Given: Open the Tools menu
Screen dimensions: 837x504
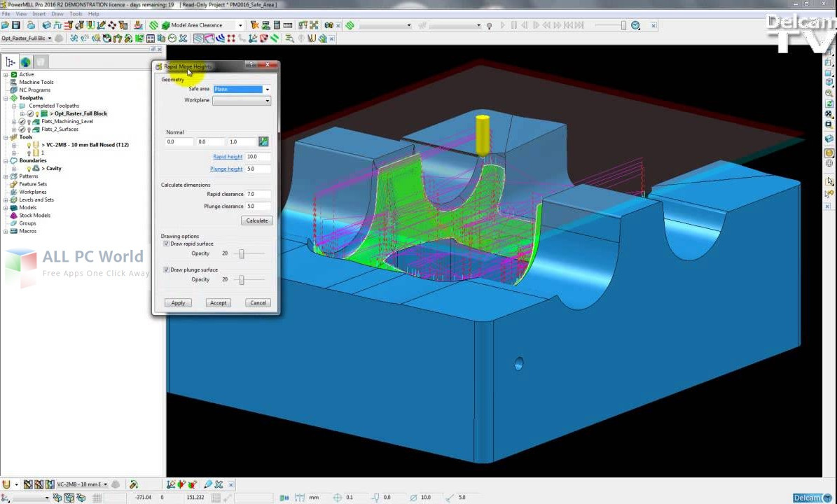Looking at the screenshot, I should coord(76,13).
